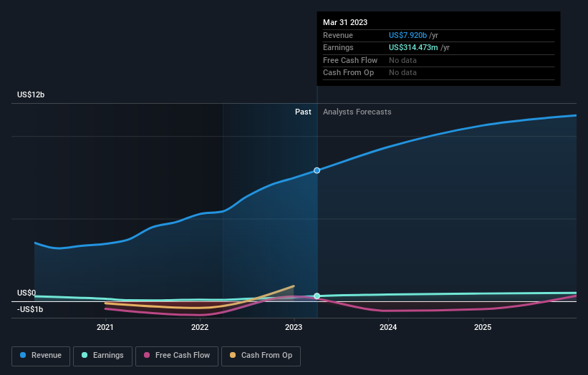Toggle the Cash From Op legend button
588x375 pixels.
261,356
